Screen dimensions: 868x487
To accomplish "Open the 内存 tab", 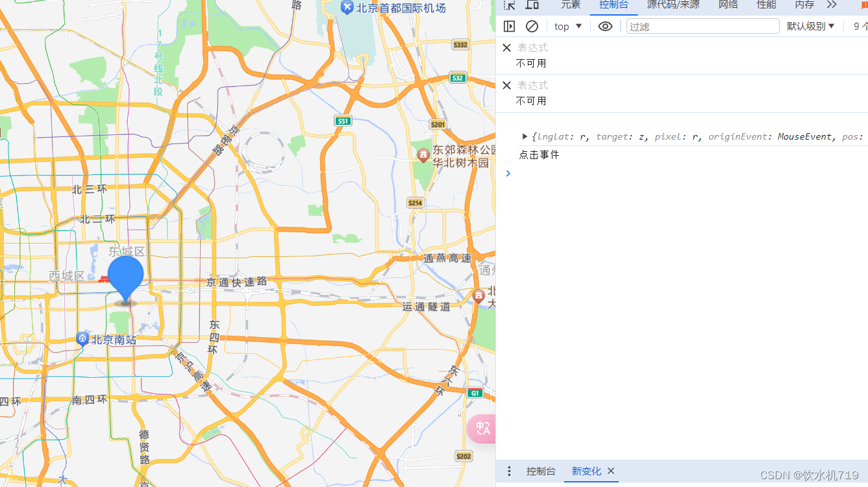I will tap(804, 5).
